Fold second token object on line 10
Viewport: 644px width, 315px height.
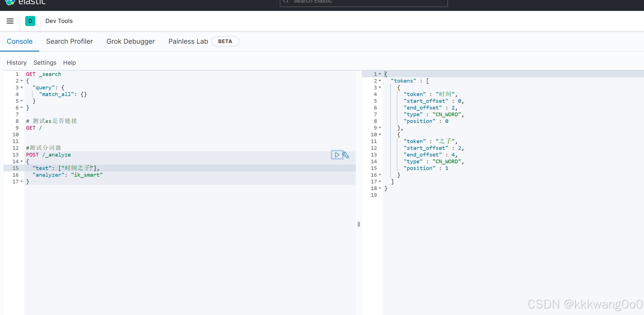(380, 135)
